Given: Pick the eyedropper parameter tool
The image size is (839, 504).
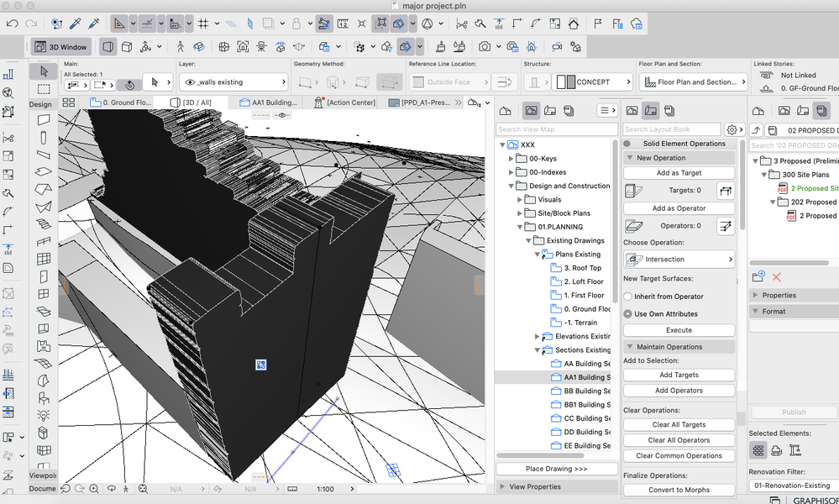Looking at the screenshot, I should pyautogui.click(x=75, y=24).
